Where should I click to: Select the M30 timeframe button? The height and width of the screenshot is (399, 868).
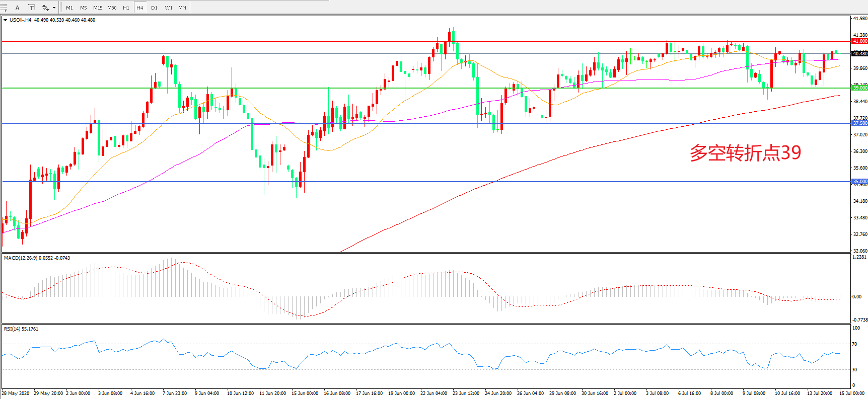pyautogui.click(x=112, y=8)
